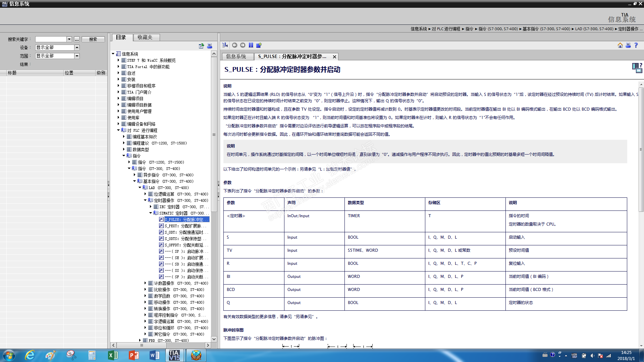The width and height of the screenshot is (644, 362).
Task: Click the home page icon
Action: coord(620,45)
